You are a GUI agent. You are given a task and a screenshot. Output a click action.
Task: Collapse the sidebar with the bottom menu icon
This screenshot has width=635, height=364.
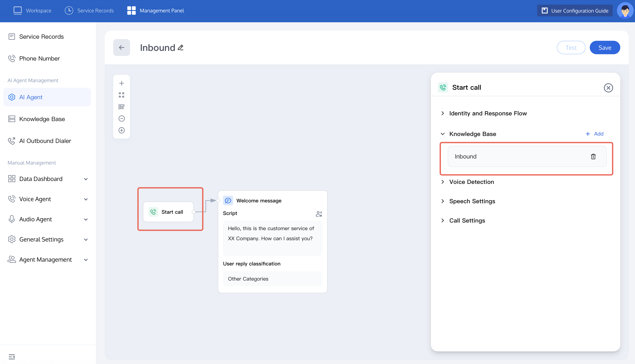tap(12, 356)
